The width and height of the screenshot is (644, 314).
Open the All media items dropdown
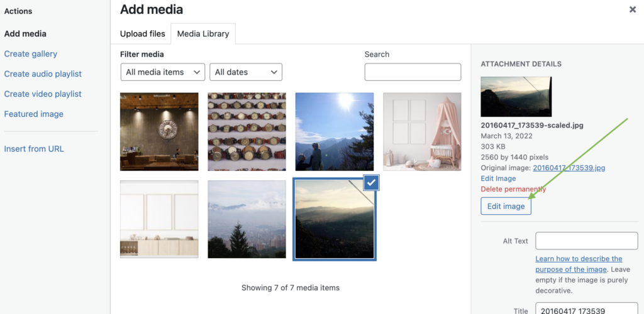click(163, 72)
